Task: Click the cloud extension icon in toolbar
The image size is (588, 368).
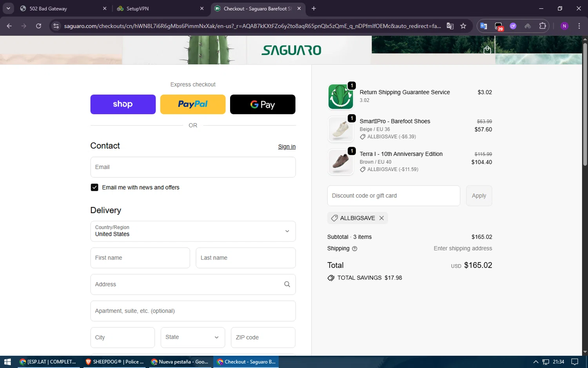Action: pos(528,26)
